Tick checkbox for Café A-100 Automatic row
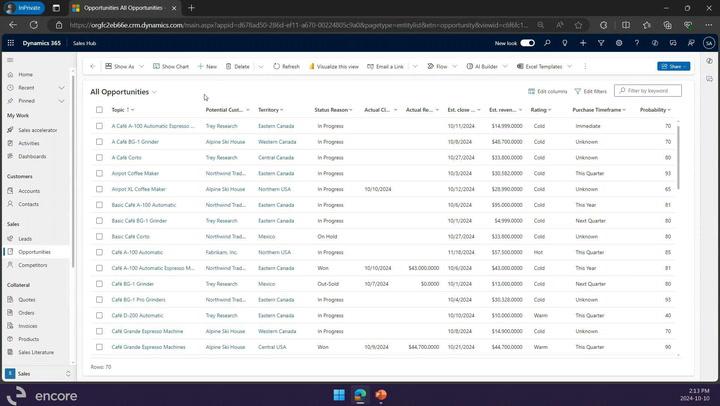This screenshot has width=720, height=406. pos(99,252)
